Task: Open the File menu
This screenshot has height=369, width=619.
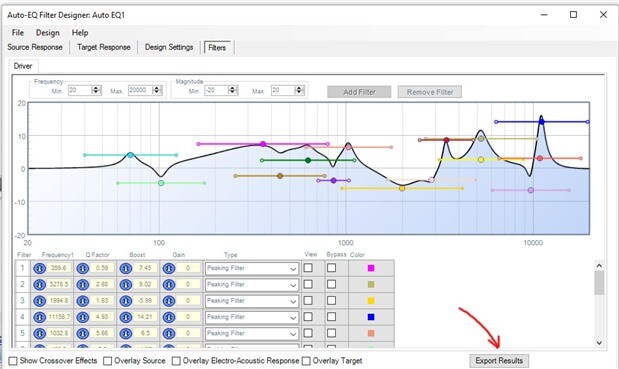Action: (18, 33)
